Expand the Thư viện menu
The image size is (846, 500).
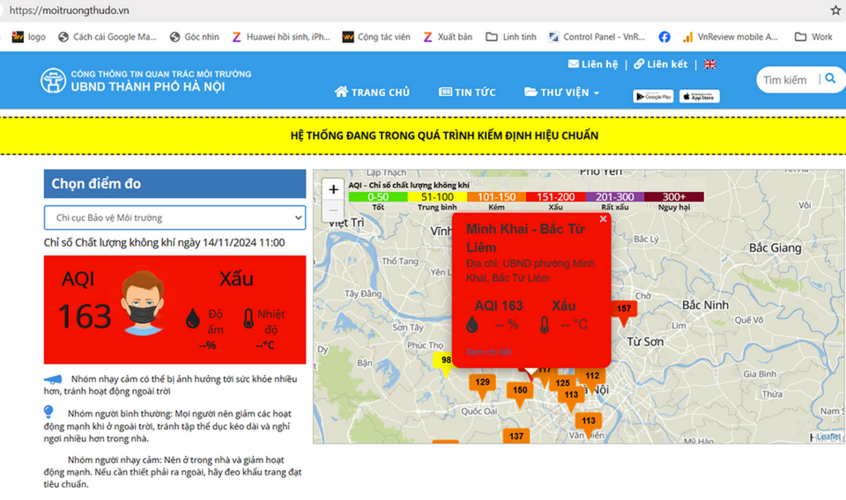562,92
